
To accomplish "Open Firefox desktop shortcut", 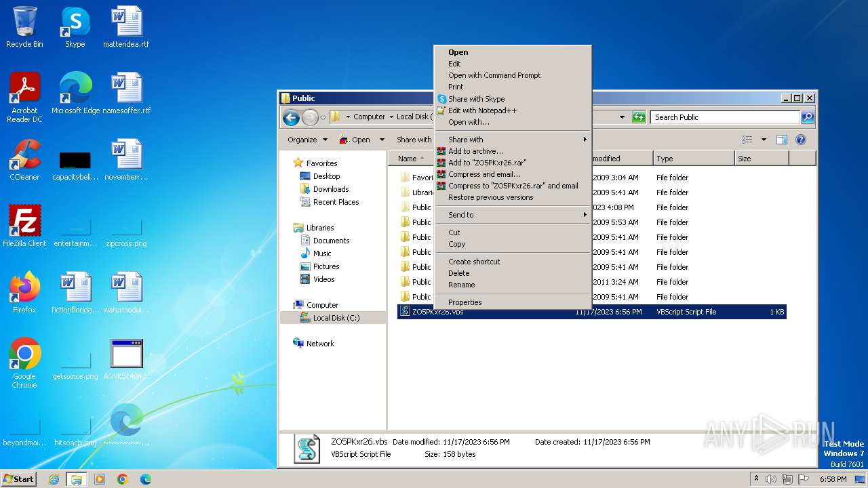I will (x=24, y=293).
